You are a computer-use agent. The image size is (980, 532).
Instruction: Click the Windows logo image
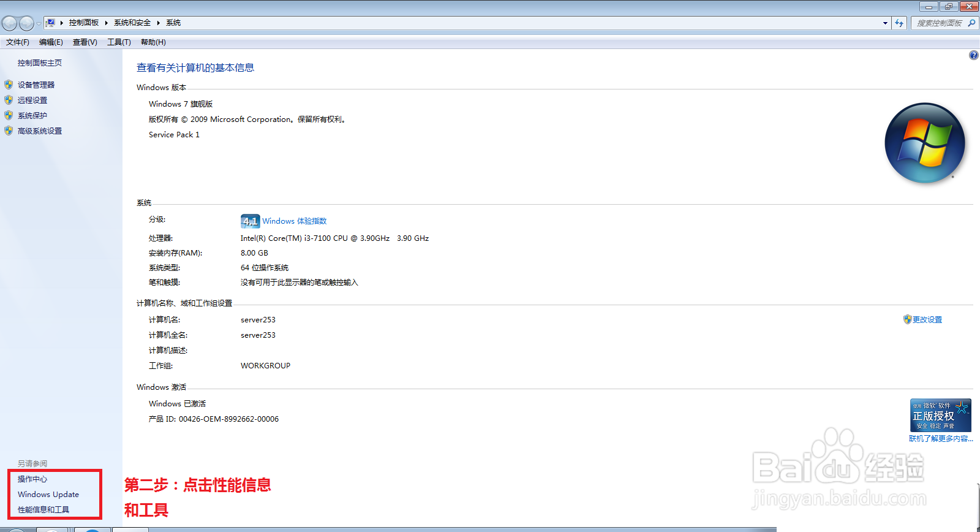(925, 143)
